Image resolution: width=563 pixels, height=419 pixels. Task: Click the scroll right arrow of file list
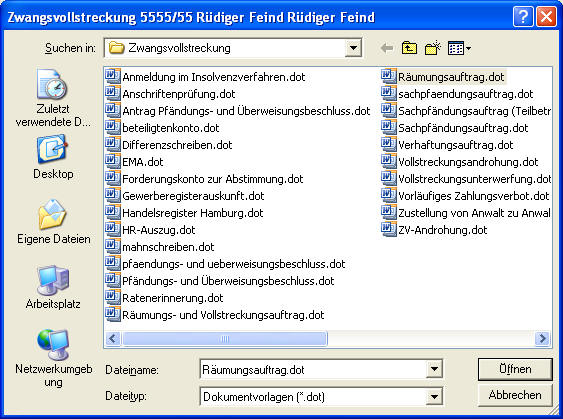coord(542,339)
